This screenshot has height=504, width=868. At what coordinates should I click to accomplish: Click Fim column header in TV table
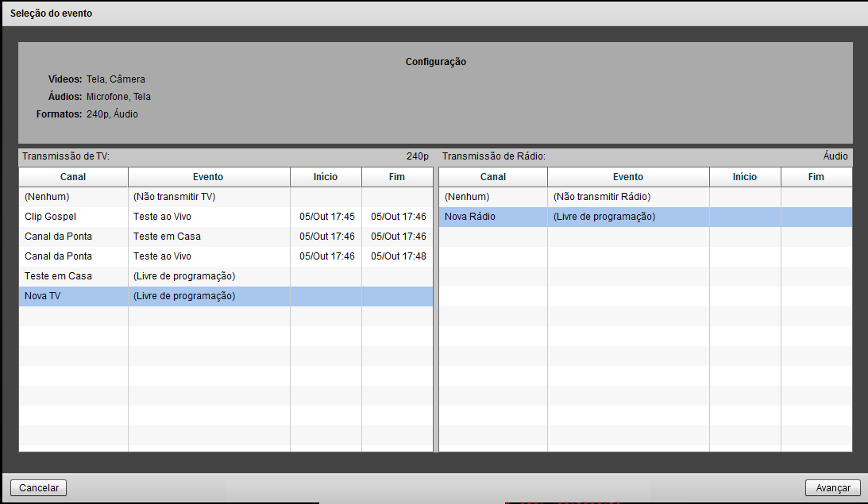pyautogui.click(x=397, y=177)
